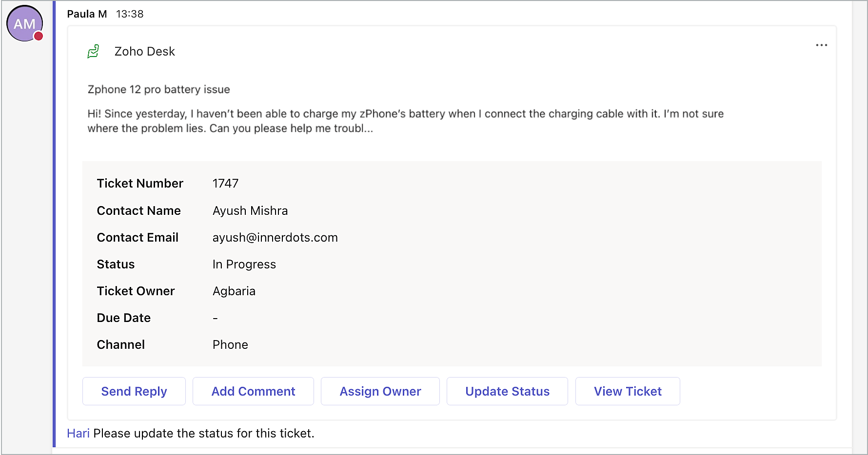Click sender name Paula M
Image resolution: width=868 pixels, height=455 pixels.
[x=87, y=14]
